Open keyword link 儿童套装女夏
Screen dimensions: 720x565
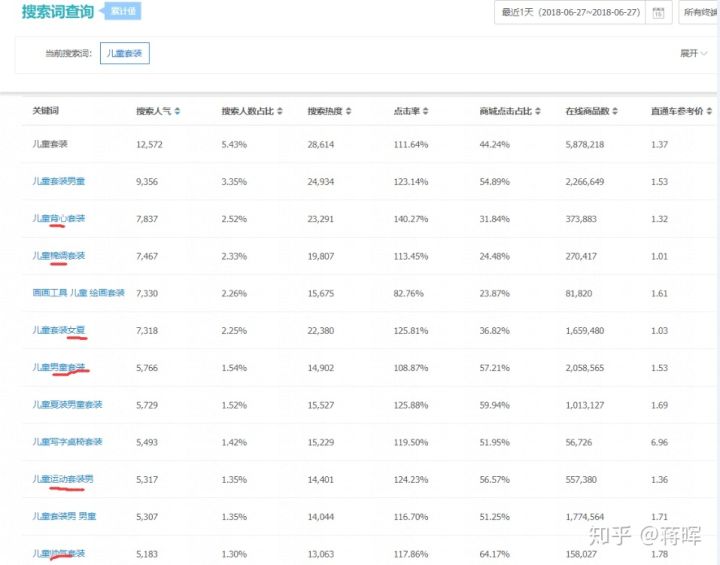(59, 330)
